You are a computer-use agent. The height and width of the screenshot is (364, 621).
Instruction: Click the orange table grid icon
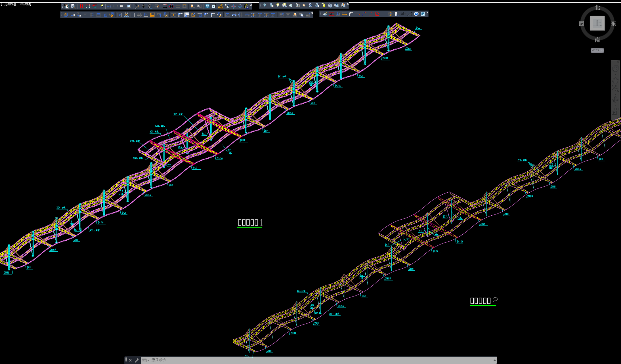click(x=152, y=15)
